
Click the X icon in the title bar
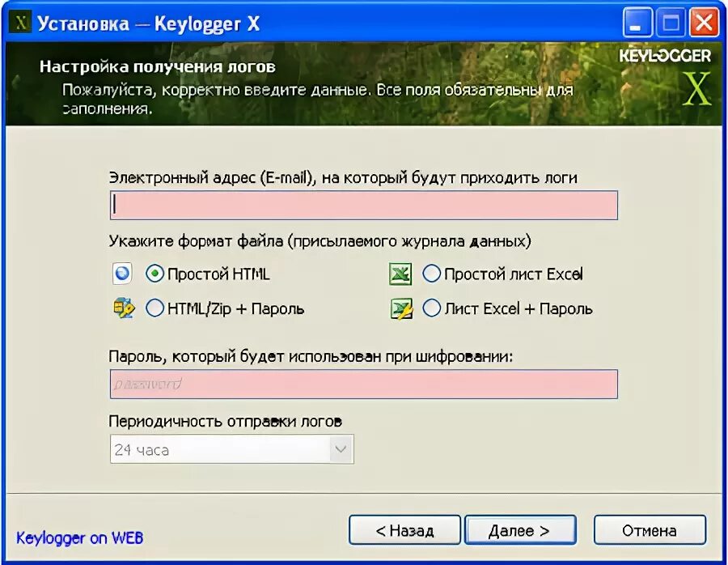20,23
